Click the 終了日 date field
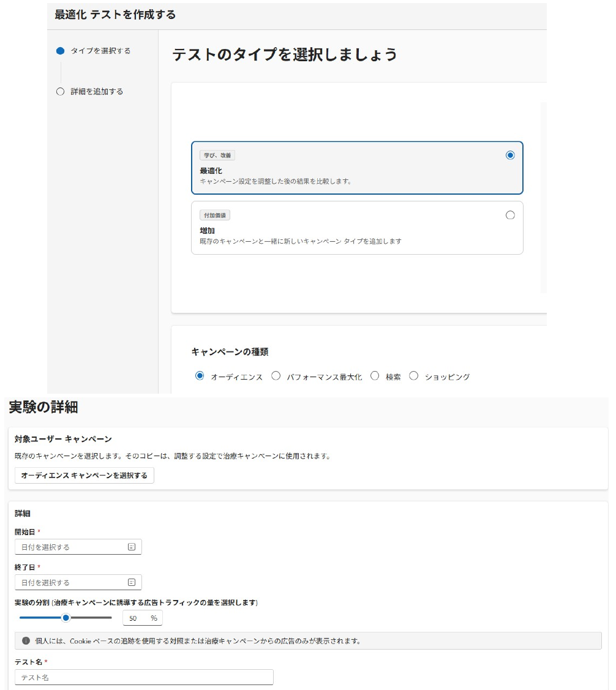Image resolution: width=616 pixels, height=690 pixels. [78, 582]
